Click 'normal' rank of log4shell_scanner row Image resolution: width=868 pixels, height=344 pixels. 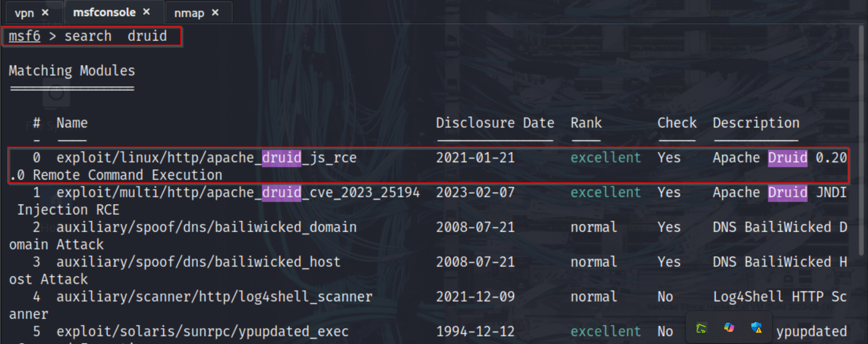[594, 297]
